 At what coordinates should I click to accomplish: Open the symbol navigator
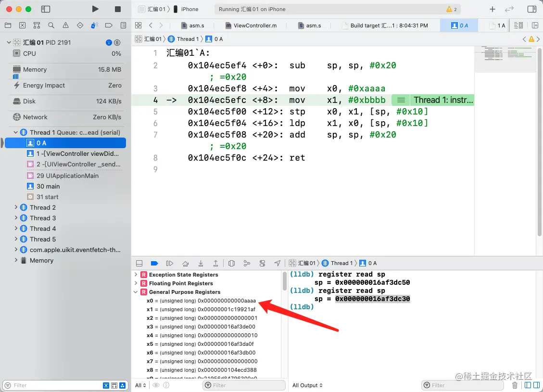pyautogui.click(x=37, y=25)
